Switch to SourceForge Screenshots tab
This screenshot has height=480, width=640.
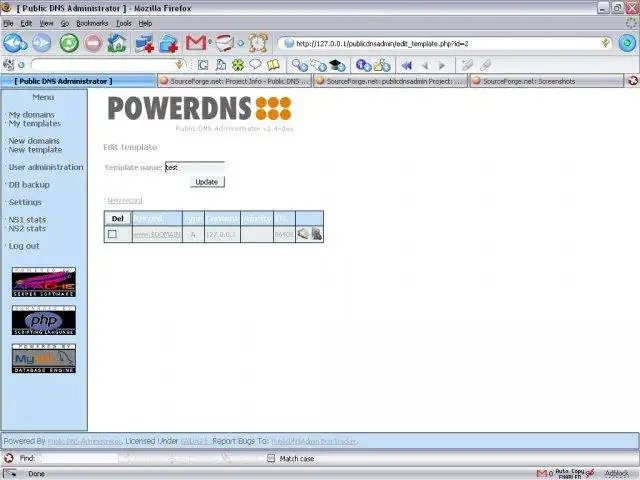click(x=547, y=81)
